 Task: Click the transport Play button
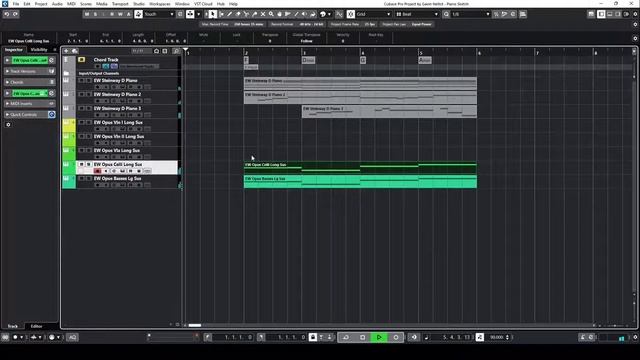379,337
